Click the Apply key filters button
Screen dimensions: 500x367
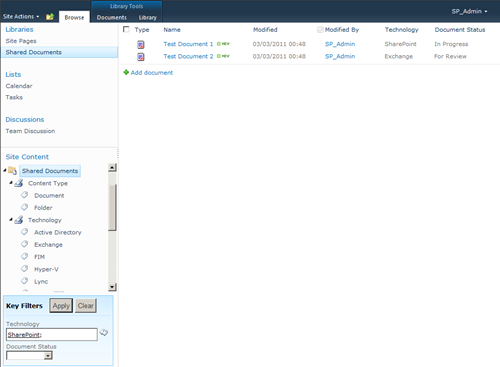(x=61, y=306)
